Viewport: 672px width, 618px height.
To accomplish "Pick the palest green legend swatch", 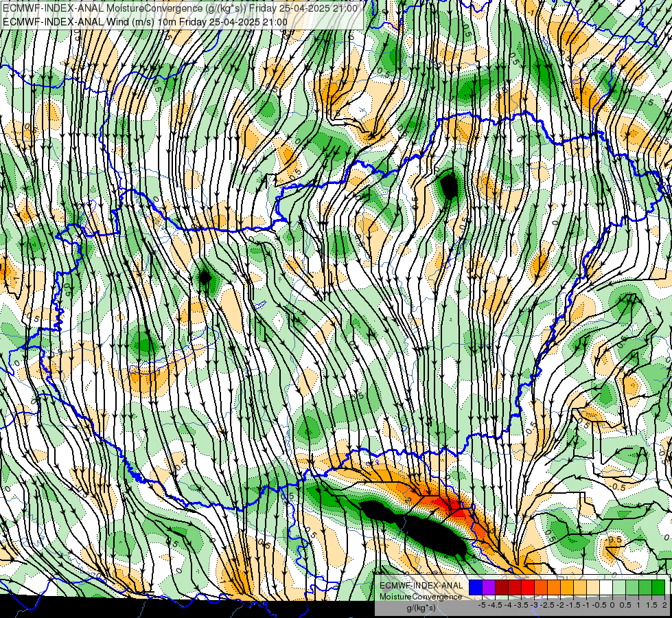I will tap(619, 588).
